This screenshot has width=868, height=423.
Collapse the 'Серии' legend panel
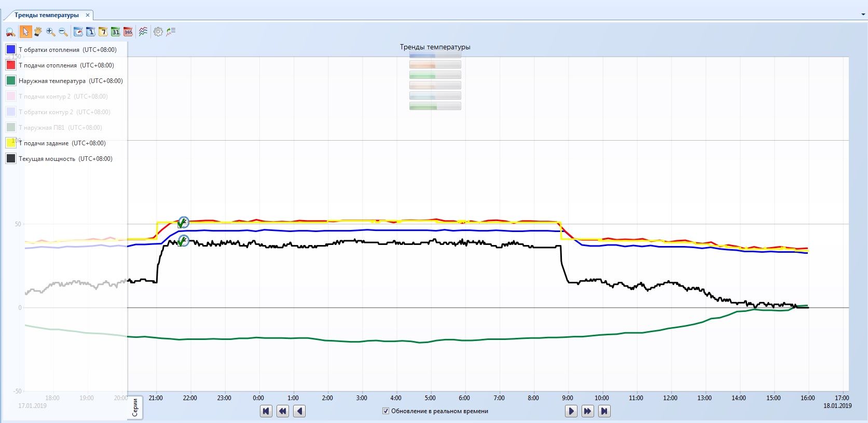click(x=135, y=407)
